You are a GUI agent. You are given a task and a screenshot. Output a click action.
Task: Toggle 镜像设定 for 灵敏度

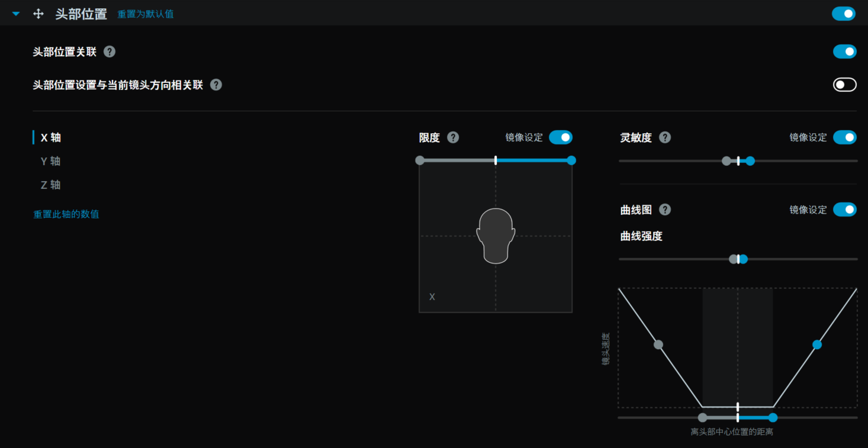click(844, 137)
